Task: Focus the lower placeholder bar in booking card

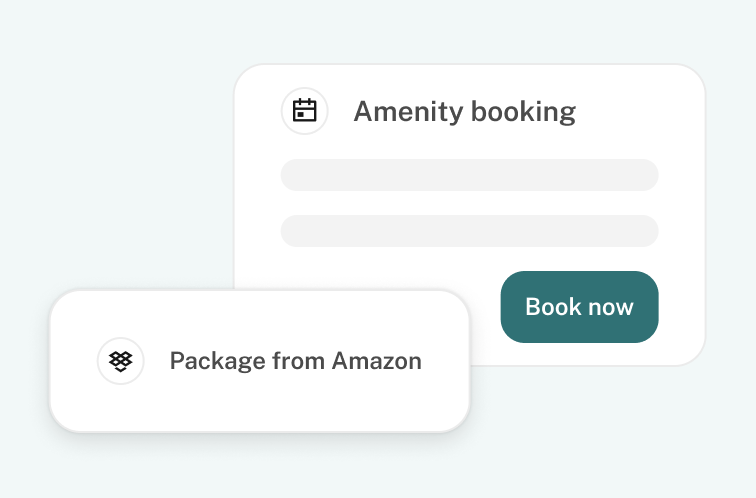Action: point(469,231)
